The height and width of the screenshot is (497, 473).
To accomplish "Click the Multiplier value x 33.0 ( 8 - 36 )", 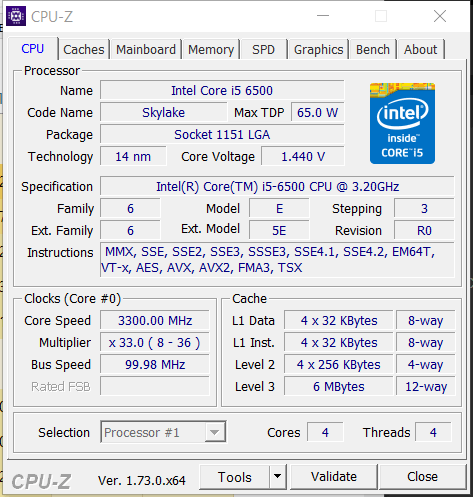I will click(x=155, y=342).
